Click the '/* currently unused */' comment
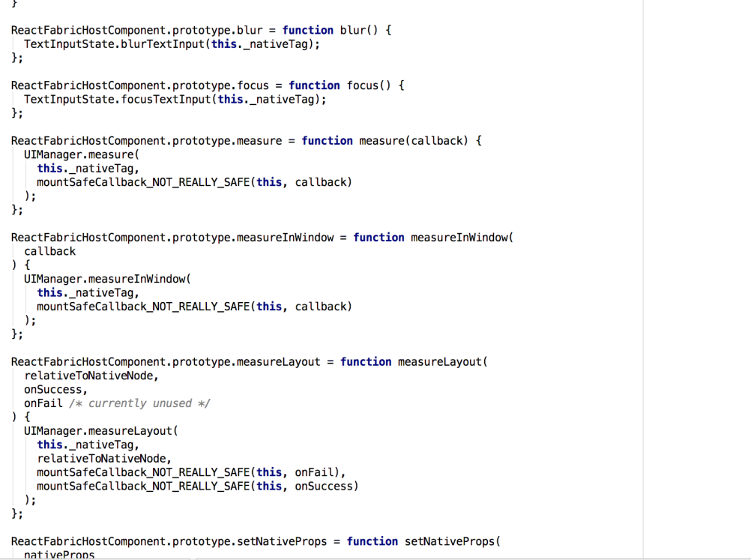This screenshot has height=560, width=751. coord(139,404)
